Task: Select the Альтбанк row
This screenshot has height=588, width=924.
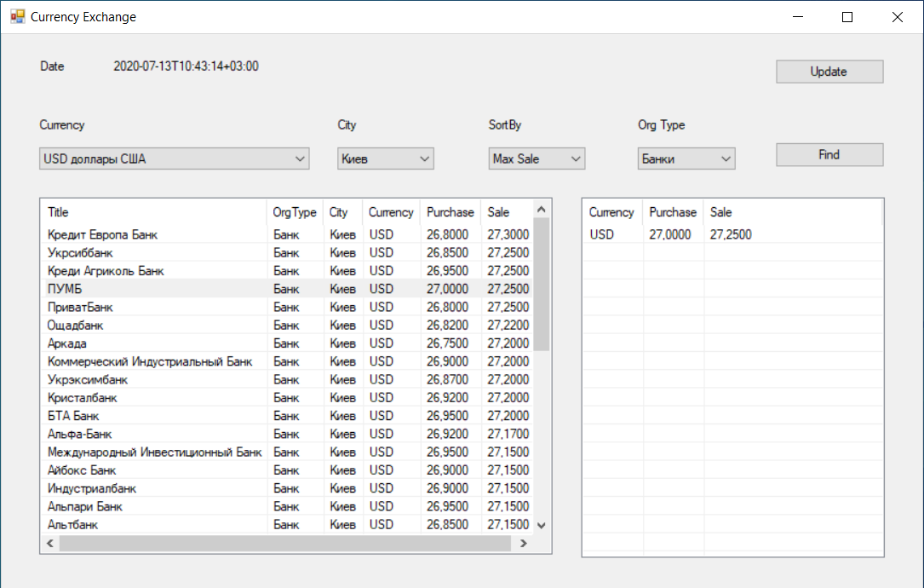Action: [x=287, y=525]
